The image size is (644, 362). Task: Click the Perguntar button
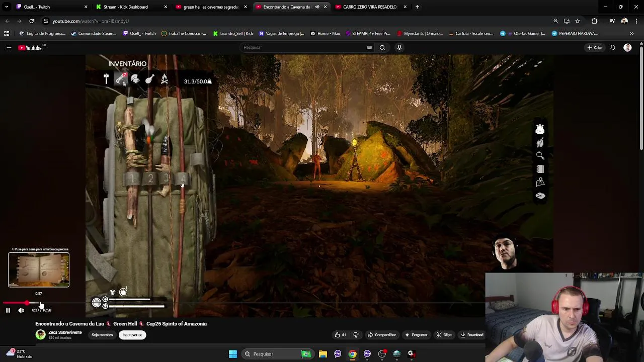tap(416, 335)
